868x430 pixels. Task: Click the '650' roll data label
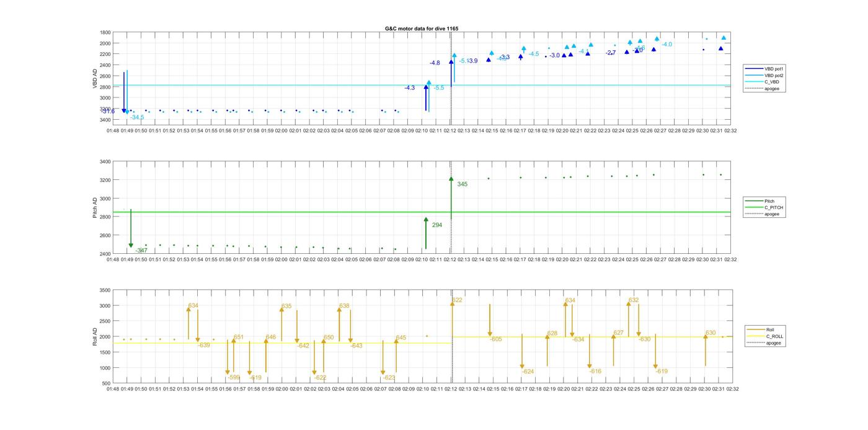point(329,338)
